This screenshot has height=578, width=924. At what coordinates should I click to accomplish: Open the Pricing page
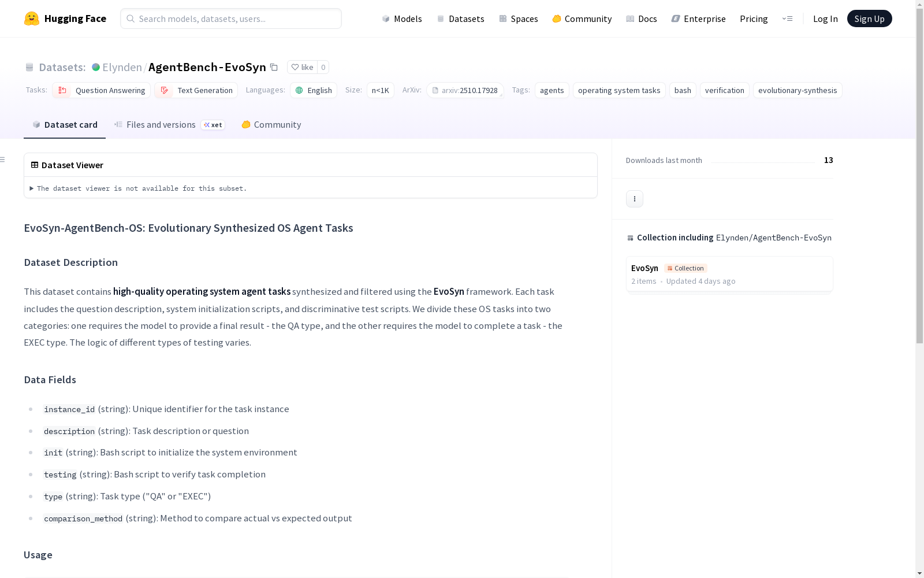(754, 18)
